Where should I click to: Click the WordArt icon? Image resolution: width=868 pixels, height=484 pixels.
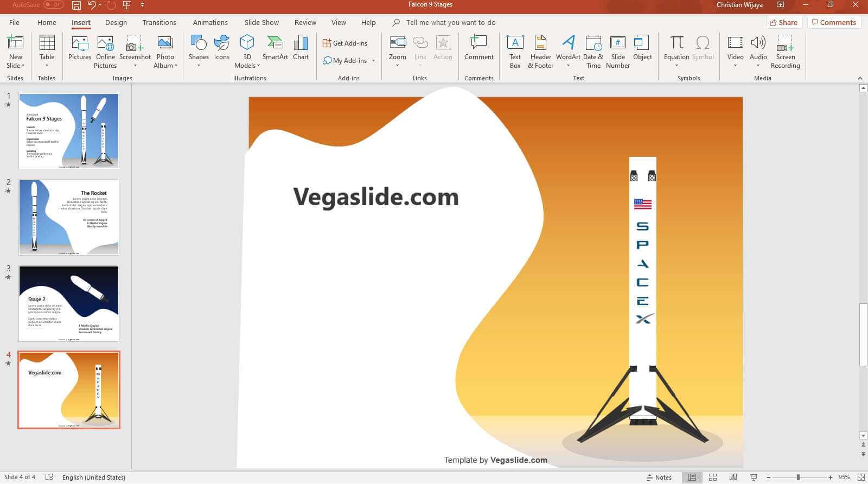568,43
